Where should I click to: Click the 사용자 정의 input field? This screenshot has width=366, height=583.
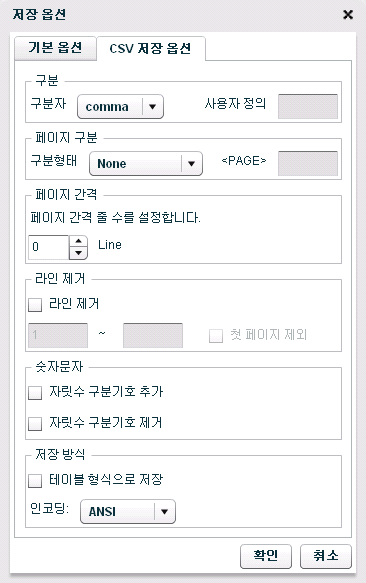[x=308, y=107]
